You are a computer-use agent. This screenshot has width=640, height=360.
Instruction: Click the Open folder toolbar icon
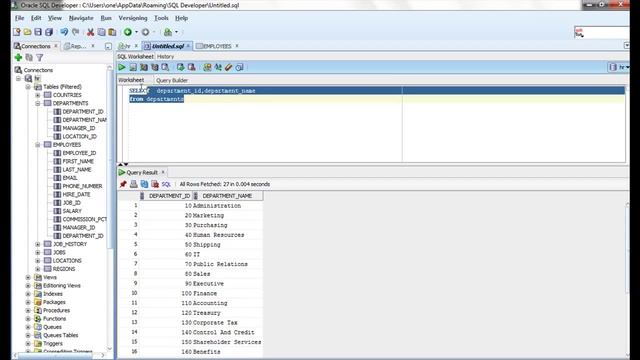pyautogui.click(x=27, y=32)
